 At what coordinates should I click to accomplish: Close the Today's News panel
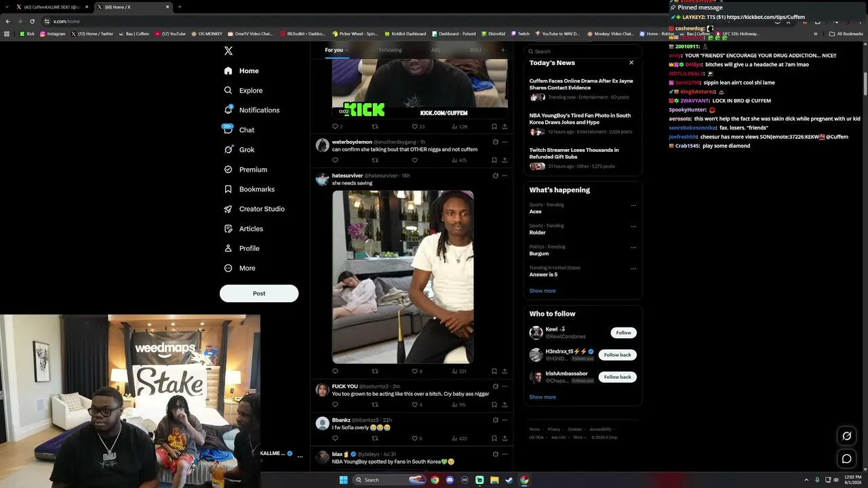point(631,62)
